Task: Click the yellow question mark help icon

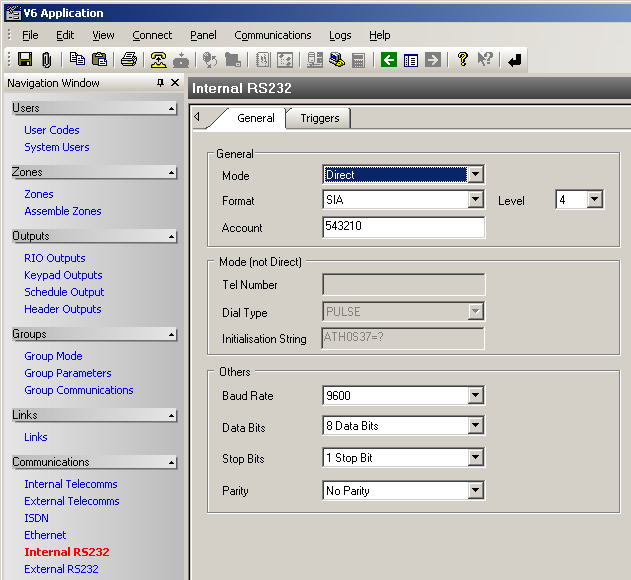Action: 462,60
